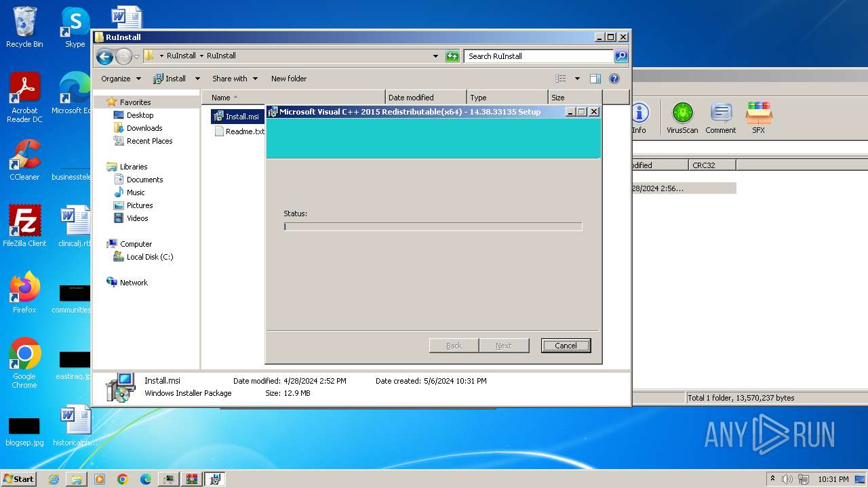Select Recent Places in navigation pane
The width and height of the screenshot is (868, 488).
click(x=149, y=141)
